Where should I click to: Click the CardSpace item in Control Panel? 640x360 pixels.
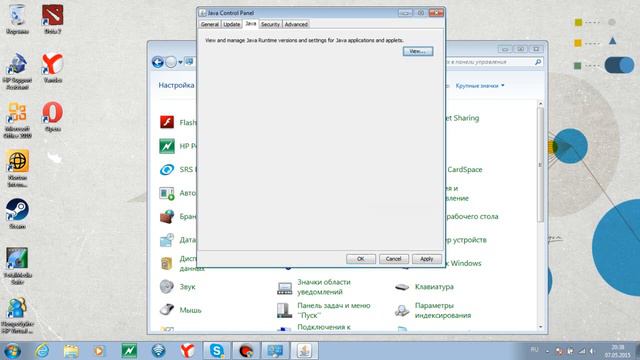tap(464, 169)
